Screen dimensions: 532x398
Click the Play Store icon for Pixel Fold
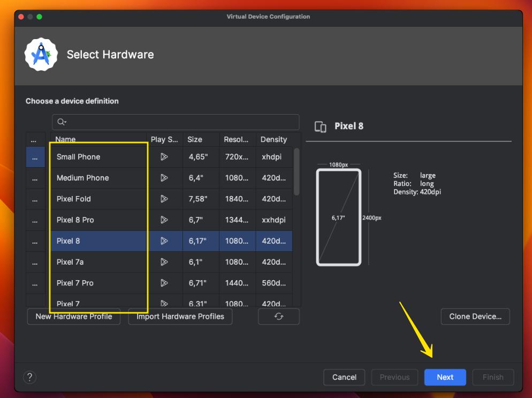(164, 199)
